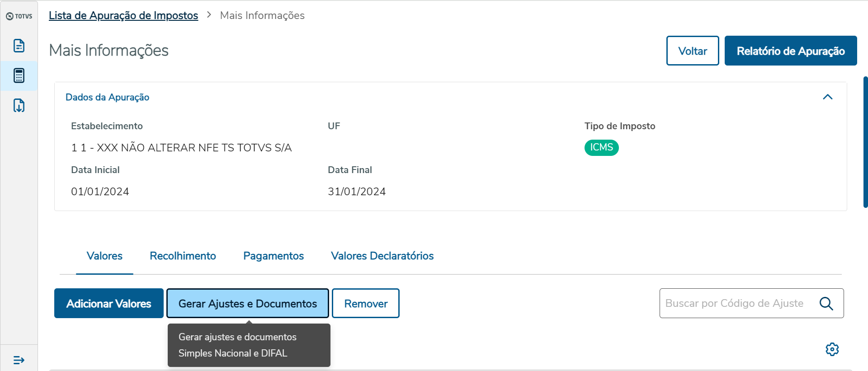Open the document icon in sidebar
The image size is (868, 371).
(x=19, y=46)
